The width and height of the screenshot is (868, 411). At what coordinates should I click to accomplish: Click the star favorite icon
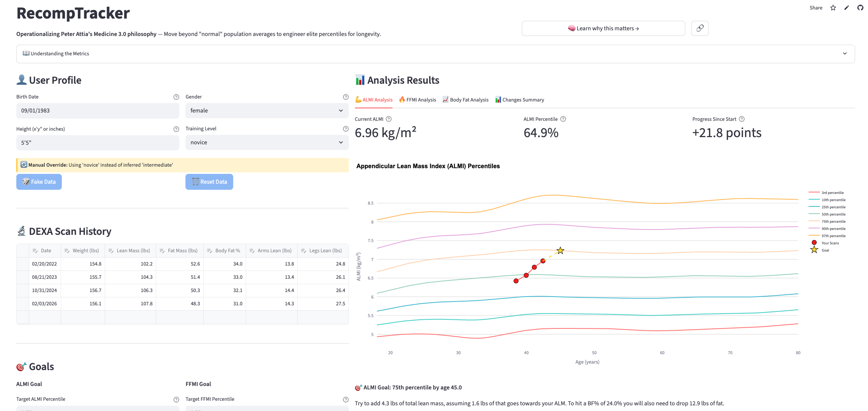(x=833, y=8)
